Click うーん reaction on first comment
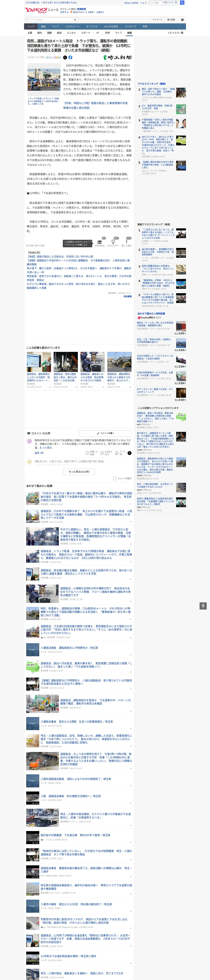 [x=120, y=453]
